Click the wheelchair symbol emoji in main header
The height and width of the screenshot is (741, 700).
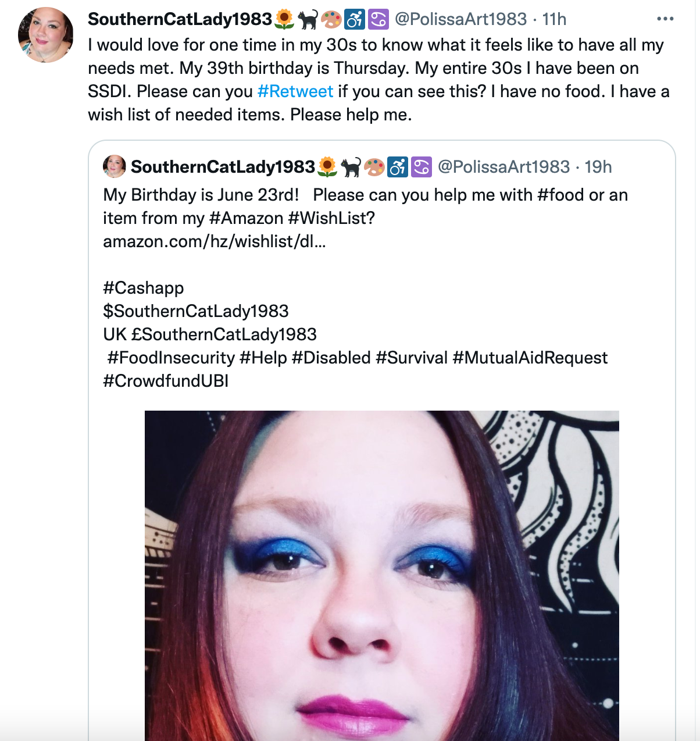355,20
